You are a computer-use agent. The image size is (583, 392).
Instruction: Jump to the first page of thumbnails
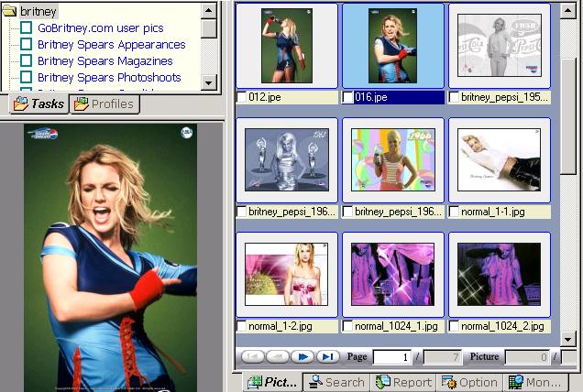click(253, 356)
